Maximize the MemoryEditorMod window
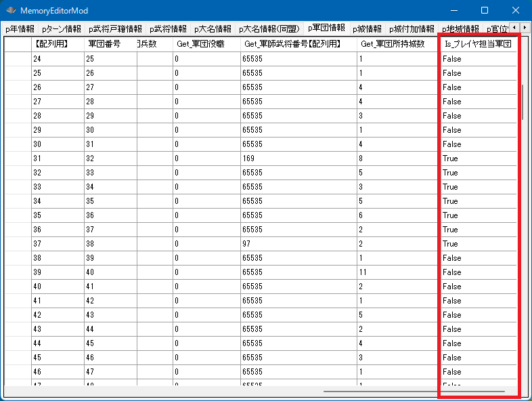The image size is (532, 401). (485, 11)
